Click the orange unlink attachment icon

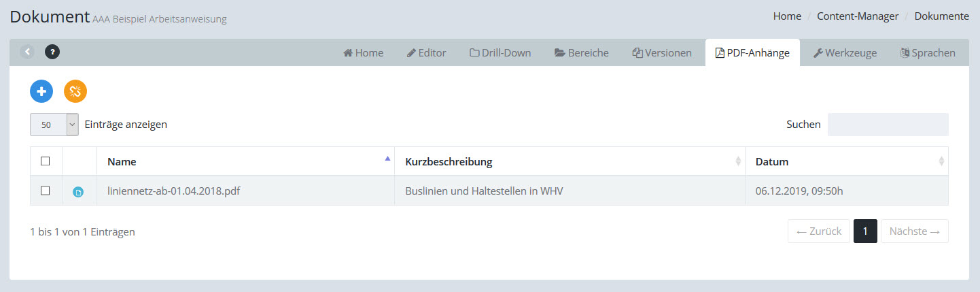point(75,91)
